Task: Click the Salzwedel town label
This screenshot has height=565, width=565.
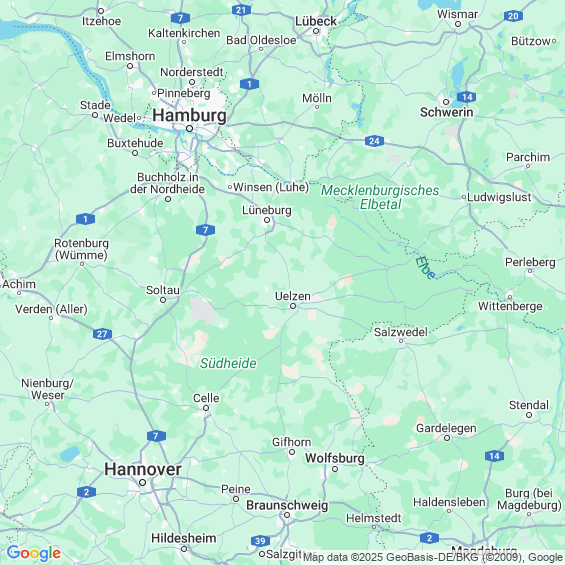Action: tap(401, 332)
